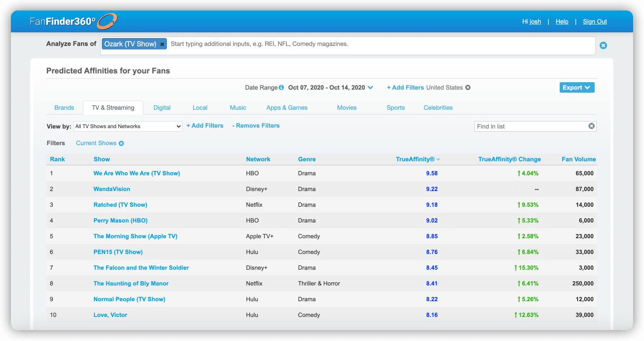Viewport: 644px width, 341px height.
Task: Open We Are Who We Are (TV Show)
Action: pos(137,173)
